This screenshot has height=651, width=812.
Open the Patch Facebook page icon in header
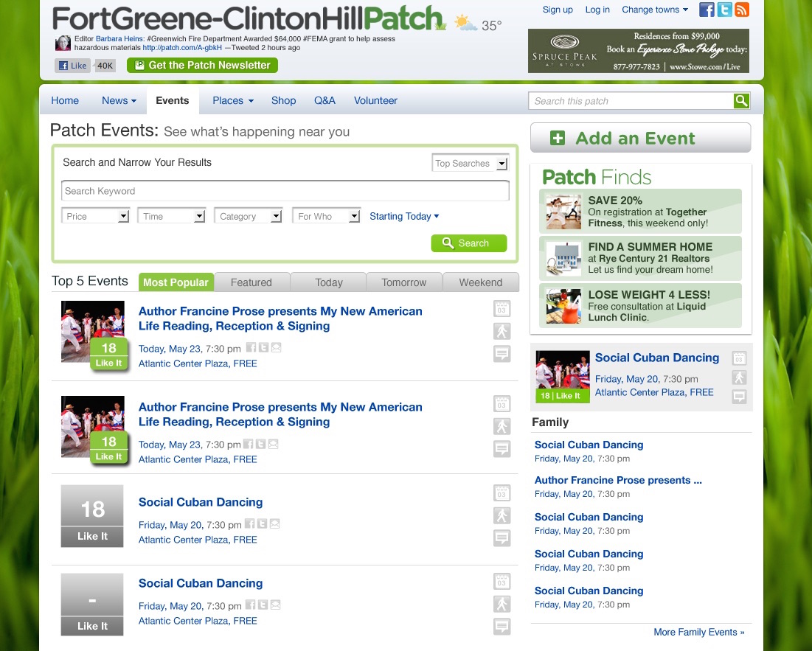707,10
